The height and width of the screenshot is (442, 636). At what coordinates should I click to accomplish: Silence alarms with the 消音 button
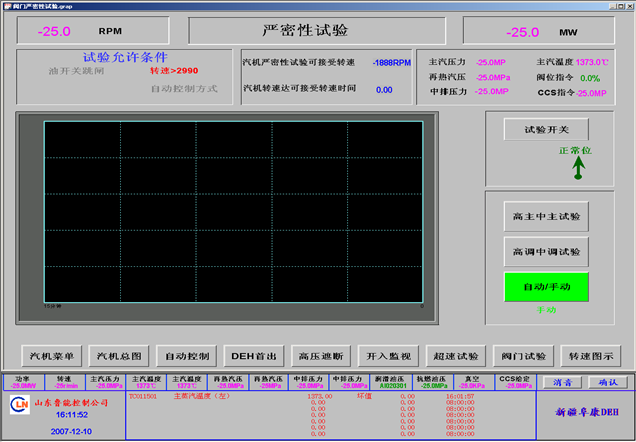click(562, 382)
